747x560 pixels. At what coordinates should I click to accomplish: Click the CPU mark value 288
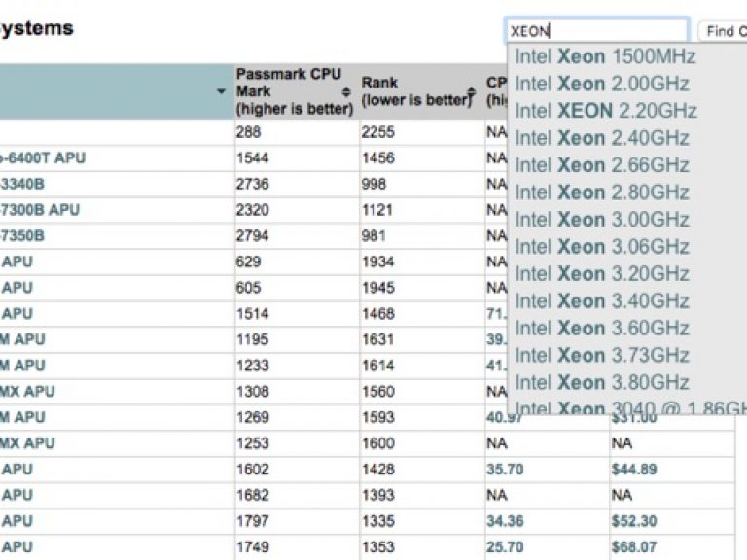(248, 132)
